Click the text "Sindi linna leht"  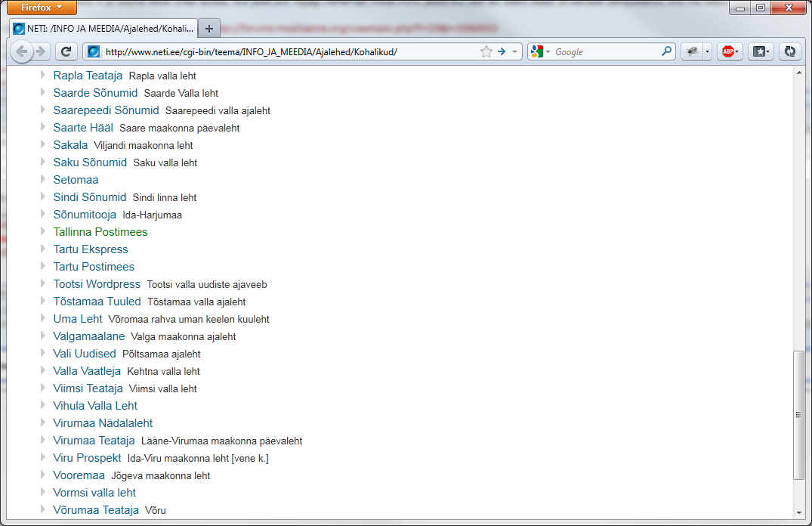165,197
